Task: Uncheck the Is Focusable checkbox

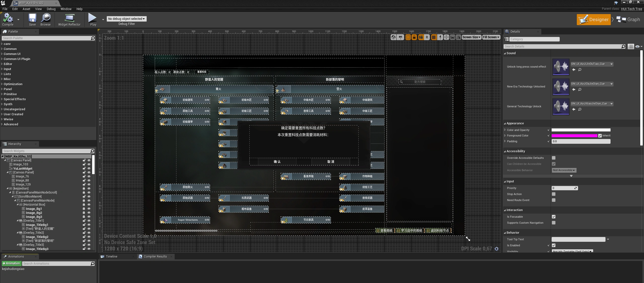Action: (554, 217)
